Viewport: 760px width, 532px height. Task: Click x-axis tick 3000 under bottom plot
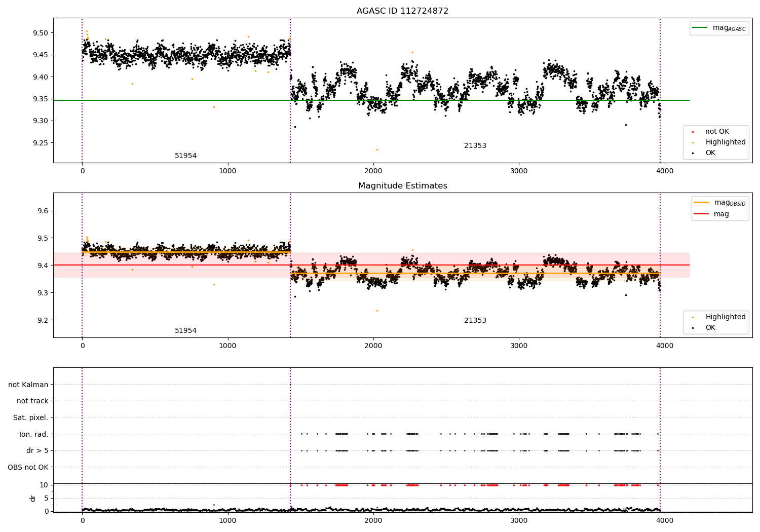coord(519,521)
